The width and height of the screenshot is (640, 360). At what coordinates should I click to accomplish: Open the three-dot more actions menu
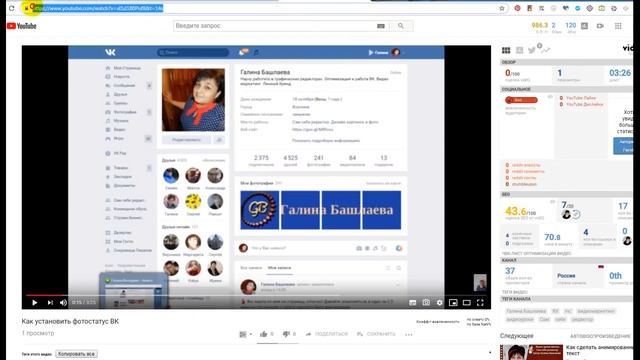(409, 334)
